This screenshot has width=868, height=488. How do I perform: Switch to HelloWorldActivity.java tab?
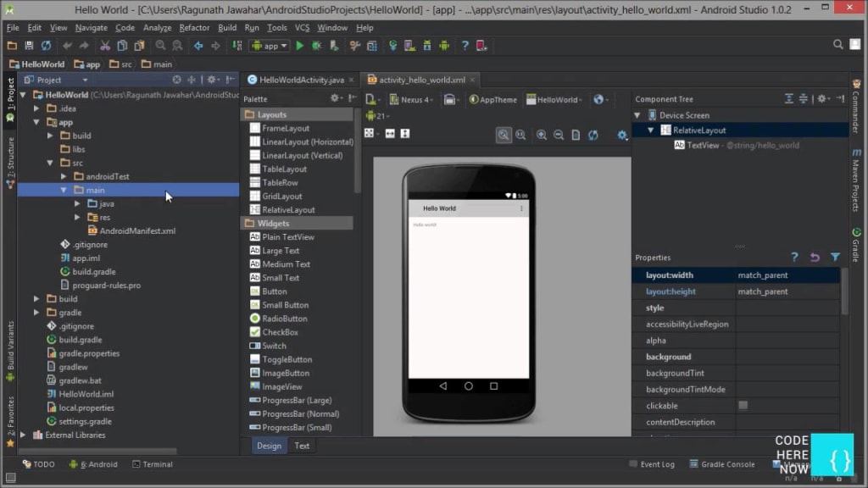[x=301, y=80]
